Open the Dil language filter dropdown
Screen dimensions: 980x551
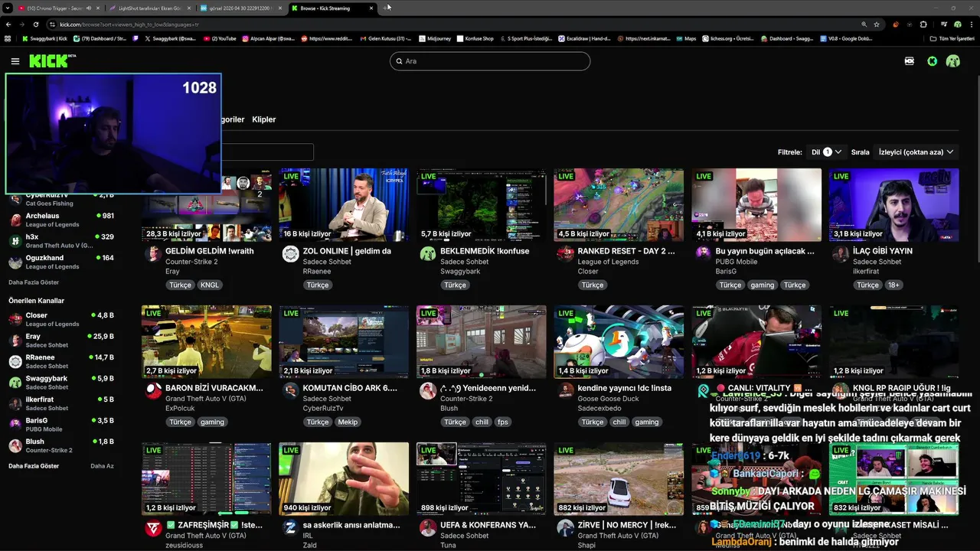click(x=827, y=152)
